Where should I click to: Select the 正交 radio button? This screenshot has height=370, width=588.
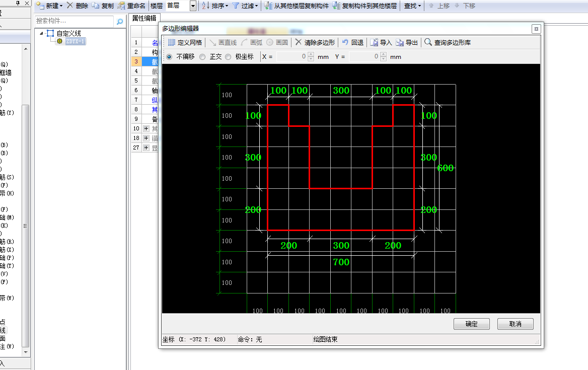pyautogui.click(x=202, y=57)
